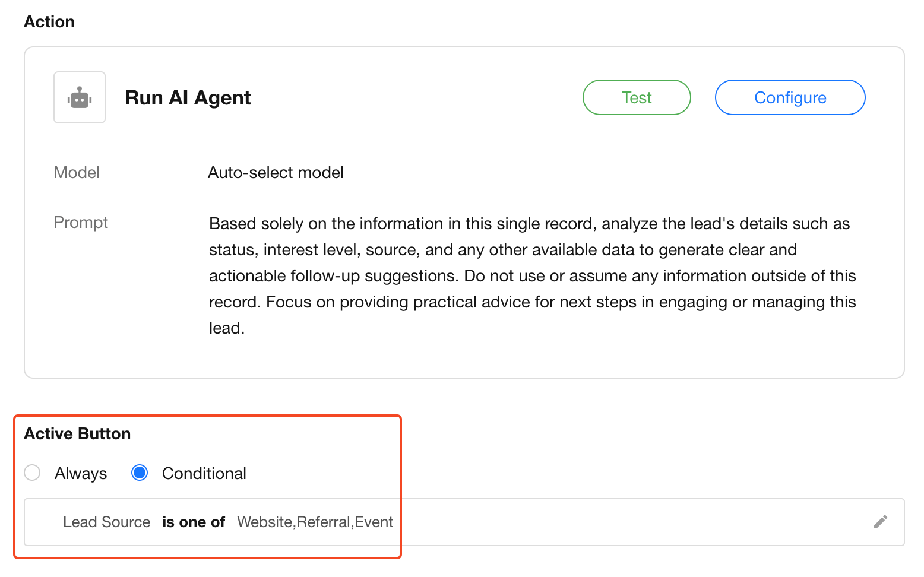Viewport: 924px width, 577px height.
Task: Click the Action section heading
Action: (x=49, y=22)
